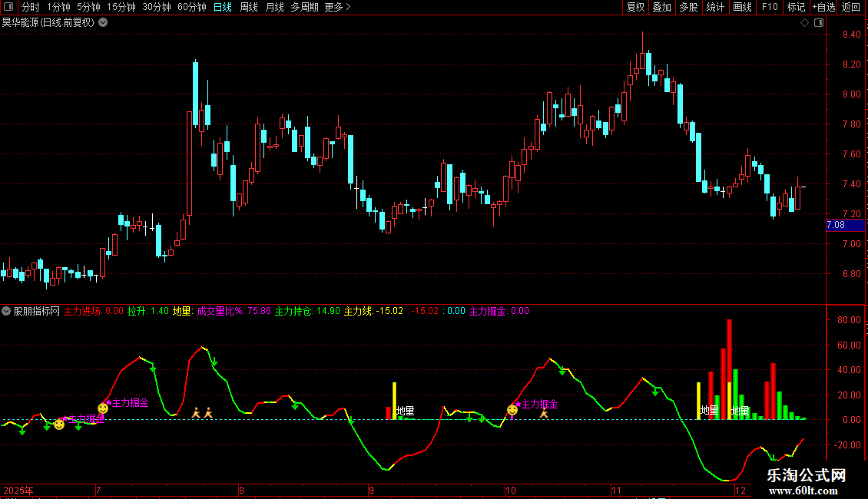This screenshot has width=868, height=499.
Task: Open the 股朋指标网 indicator dropdown
Action: point(6,311)
